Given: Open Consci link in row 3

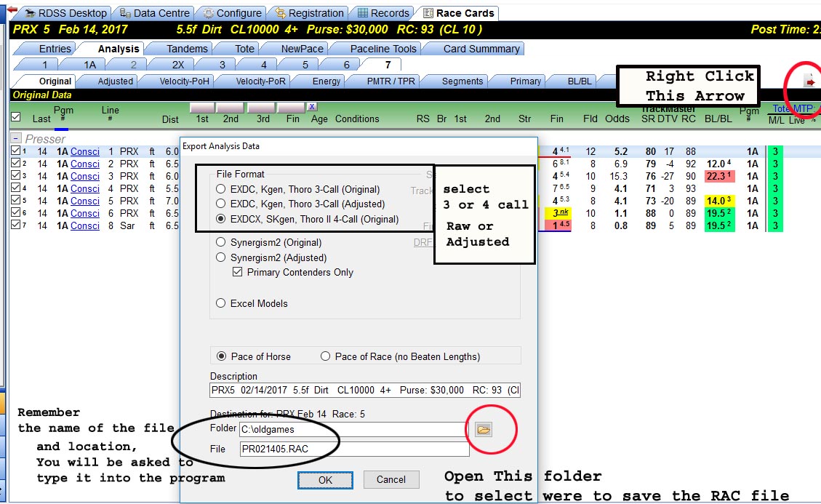Looking at the screenshot, I should [x=85, y=176].
